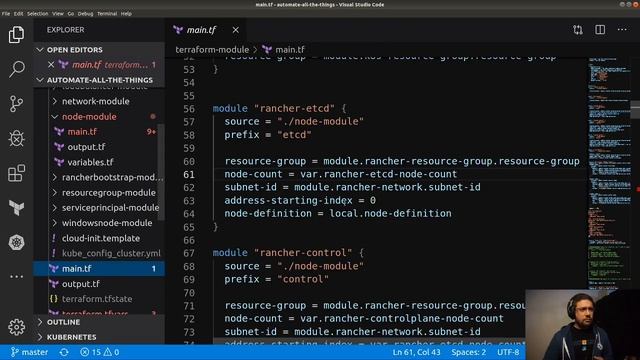The height and width of the screenshot is (360, 640).
Task: Open the Search view icon
Action: pos(16,69)
